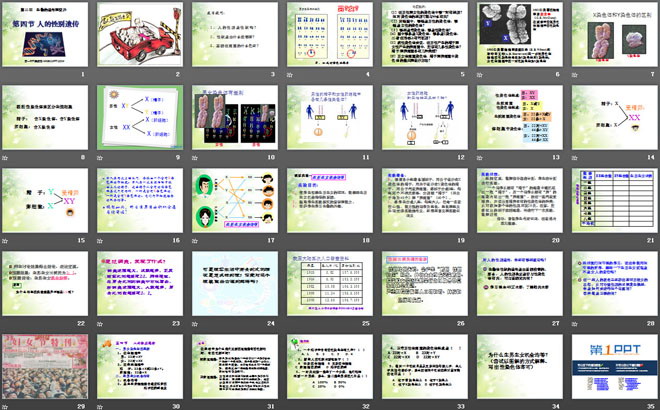The width and height of the screenshot is (660, 410).
Task: Select slide 9 XY and XX branching diagram thumbnail
Action: point(140,117)
